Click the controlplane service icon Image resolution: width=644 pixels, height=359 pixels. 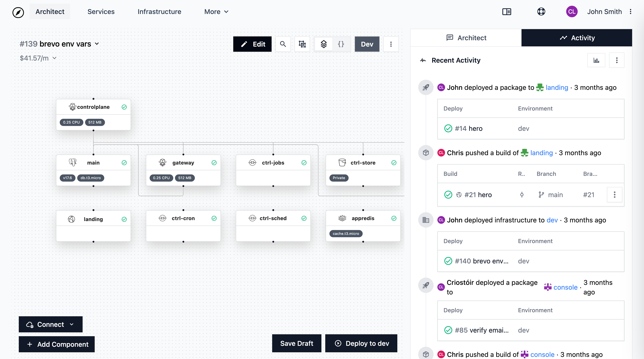(x=72, y=107)
